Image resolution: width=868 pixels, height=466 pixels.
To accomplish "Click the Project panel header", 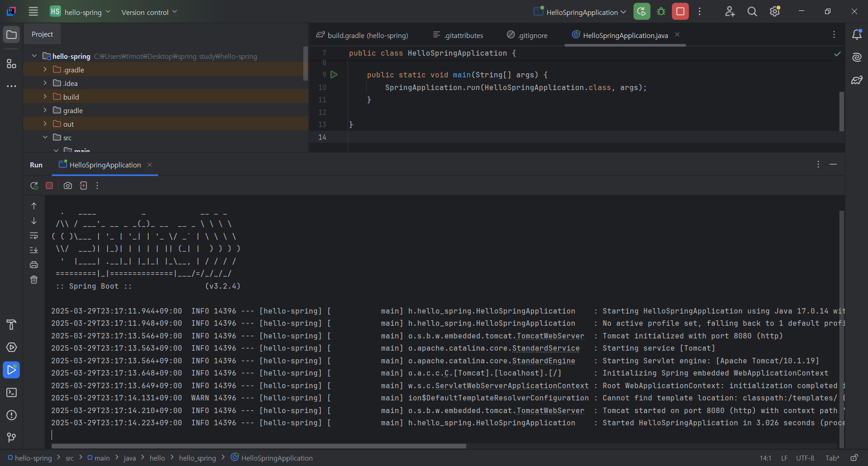I will pos(42,34).
